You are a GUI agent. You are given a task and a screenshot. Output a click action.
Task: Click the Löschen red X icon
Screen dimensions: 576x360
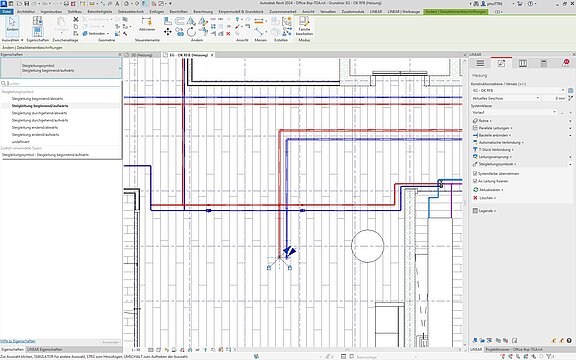point(475,198)
